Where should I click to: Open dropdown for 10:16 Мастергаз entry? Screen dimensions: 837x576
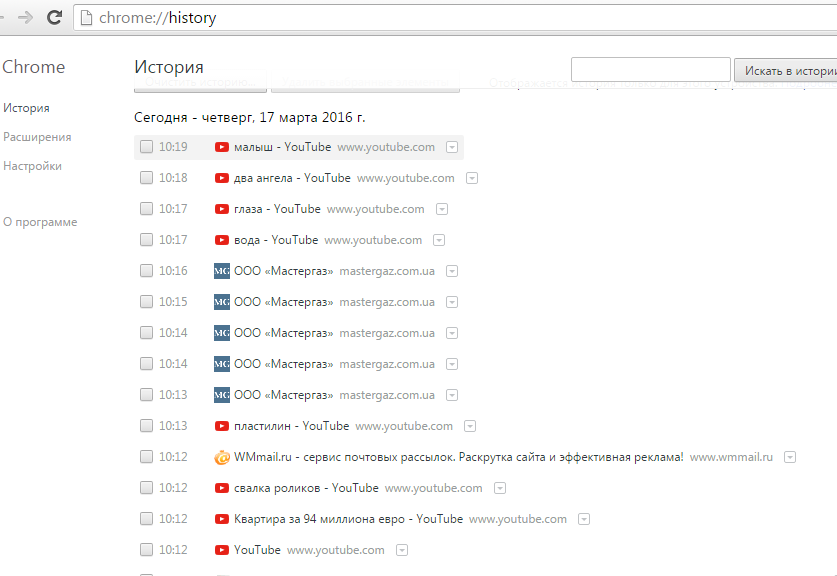(x=452, y=271)
